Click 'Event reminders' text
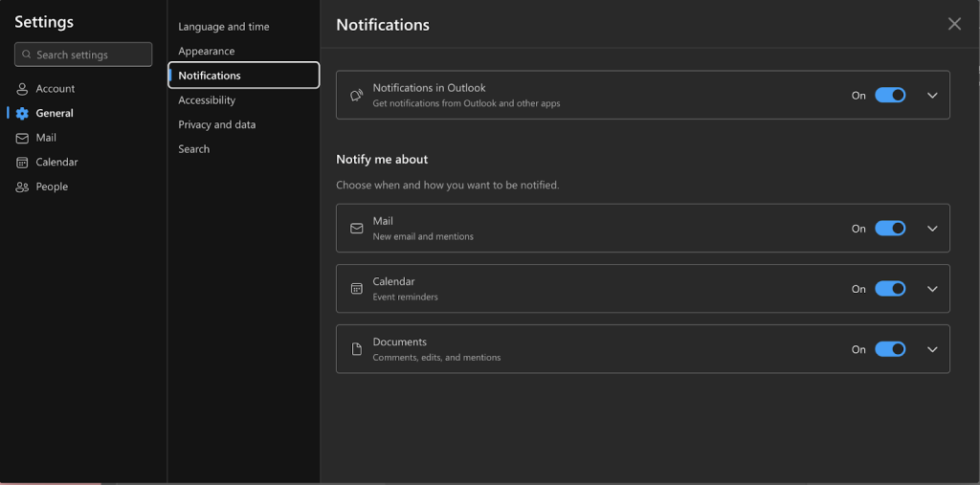Screen dimensions: 980x485 tap(405, 297)
